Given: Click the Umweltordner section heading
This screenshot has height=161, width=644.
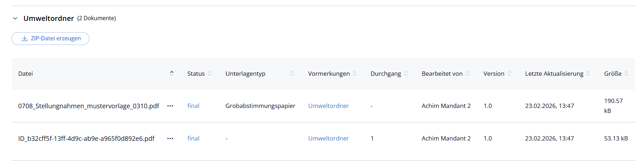Looking at the screenshot, I should (49, 18).
